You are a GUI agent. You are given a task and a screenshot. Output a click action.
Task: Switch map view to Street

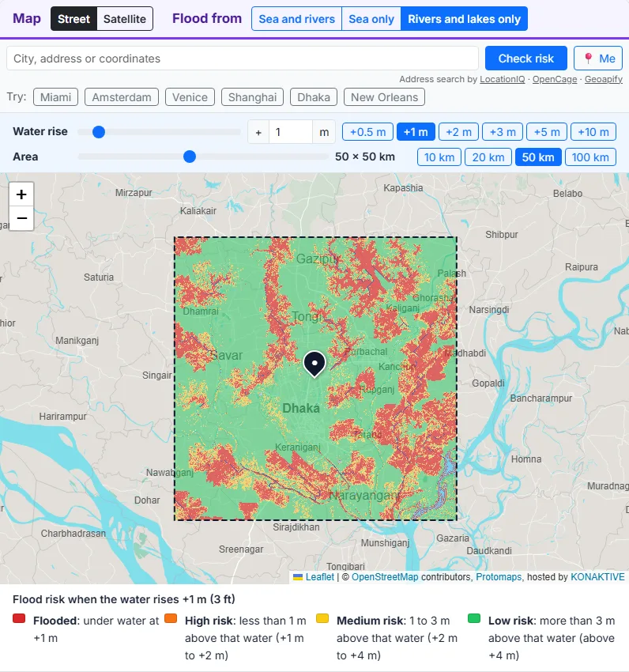coord(73,19)
